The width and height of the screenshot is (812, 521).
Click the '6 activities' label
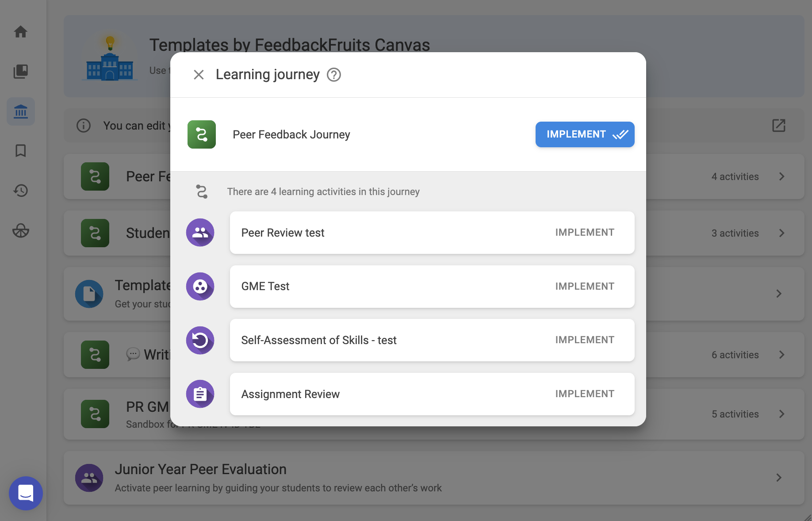[735, 355]
